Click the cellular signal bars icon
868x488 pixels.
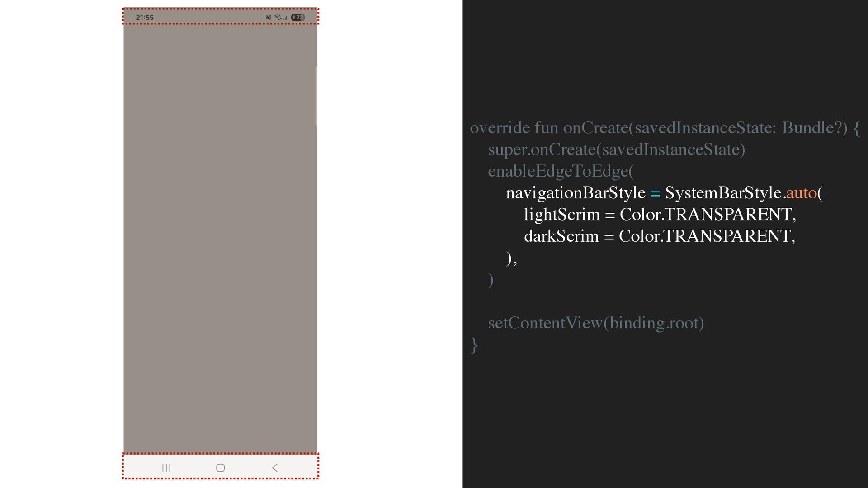(x=286, y=18)
